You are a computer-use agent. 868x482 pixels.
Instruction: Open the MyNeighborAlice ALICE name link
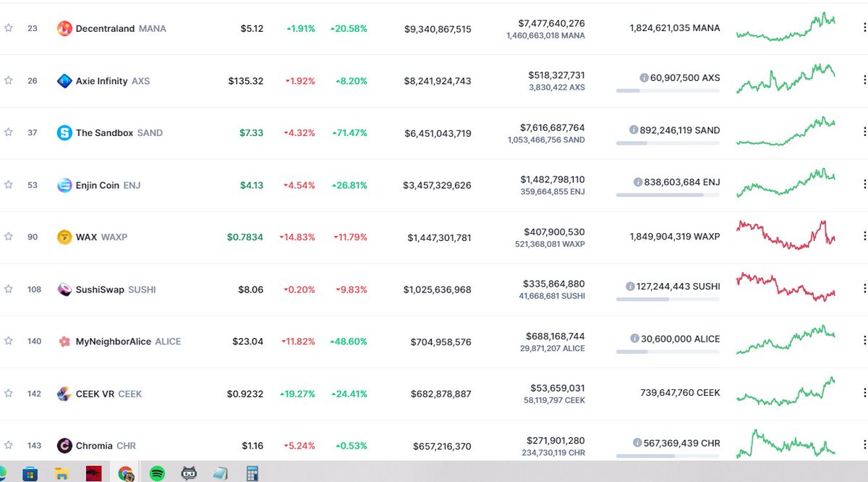click(x=129, y=342)
